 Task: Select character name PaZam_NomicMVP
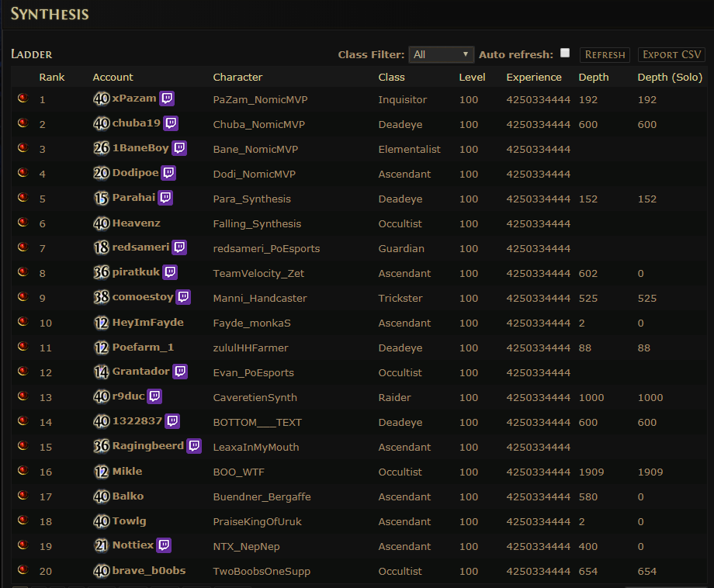click(x=261, y=99)
